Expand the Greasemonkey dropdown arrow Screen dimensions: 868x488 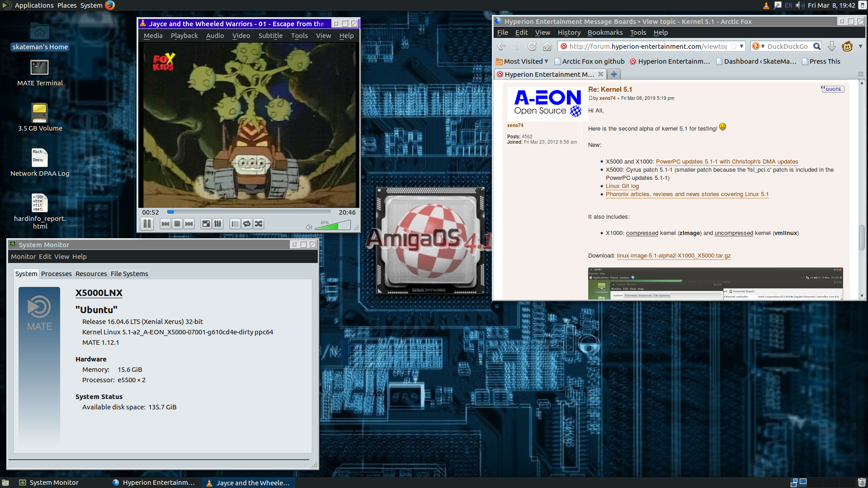click(x=860, y=46)
